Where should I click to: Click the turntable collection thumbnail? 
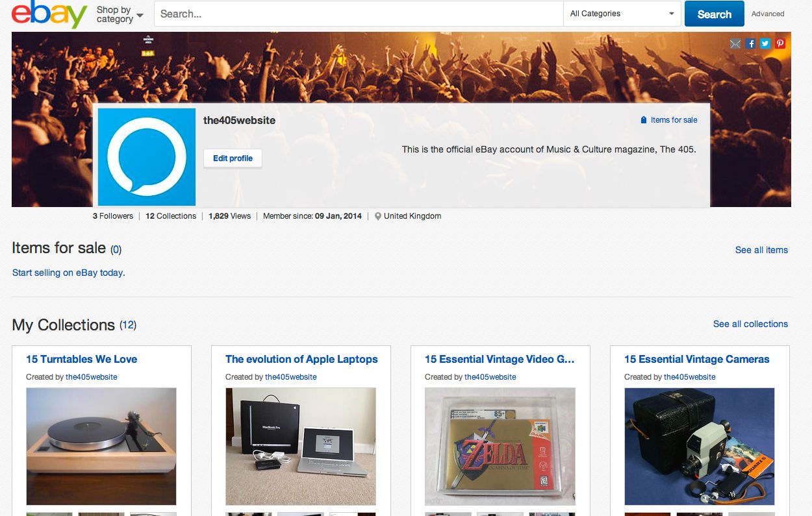tap(101, 447)
